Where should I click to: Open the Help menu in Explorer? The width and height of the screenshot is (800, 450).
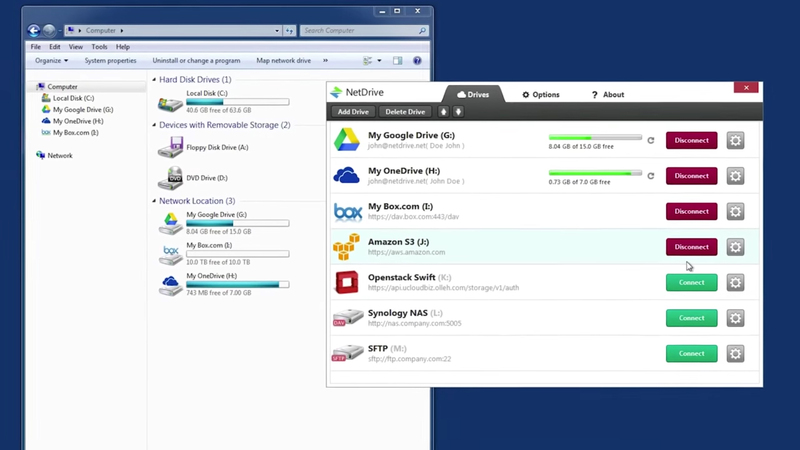point(122,47)
